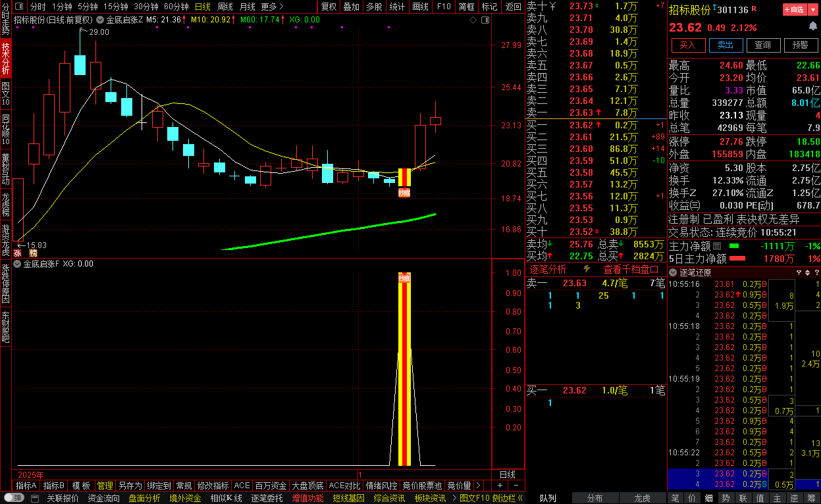Click the circle arrow beside 金底启涨F indicator title
This screenshot has height=504, width=821.
tap(17, 264)
